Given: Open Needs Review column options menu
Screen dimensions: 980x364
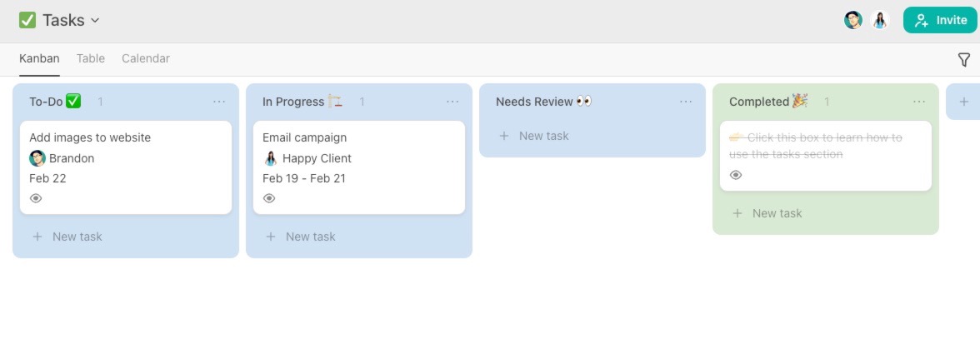Looking at the screenshot, I should pos(686,102).
